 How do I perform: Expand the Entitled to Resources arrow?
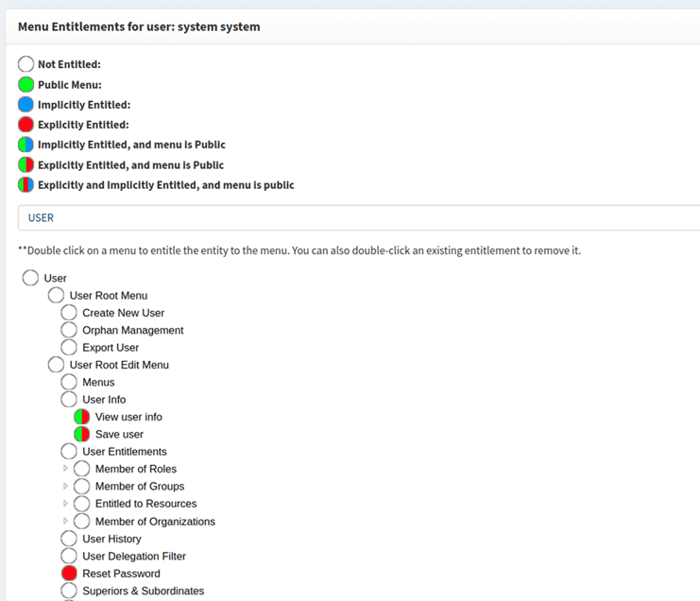[x=65, y=504]
